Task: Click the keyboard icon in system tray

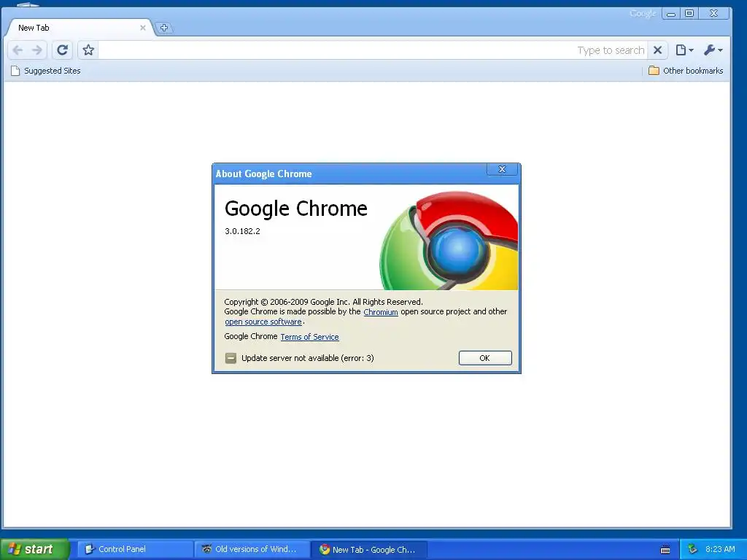Action: pyautogui.click(x=665, y=550)
